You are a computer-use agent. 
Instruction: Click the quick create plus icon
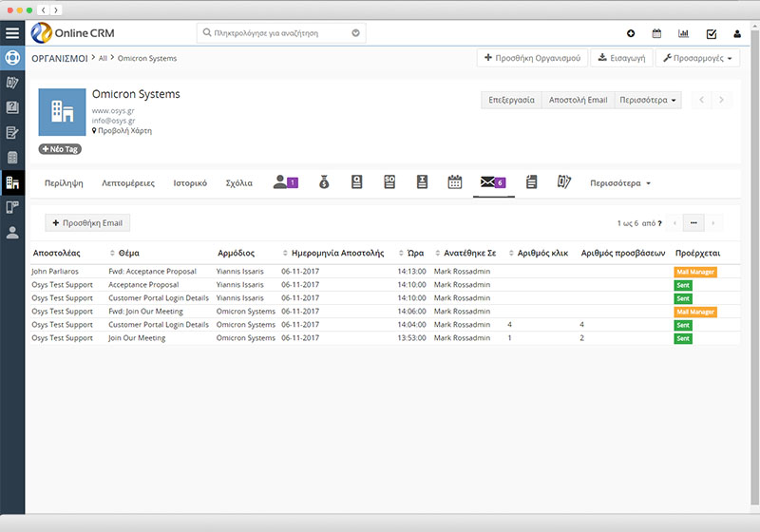pos(631,33)
